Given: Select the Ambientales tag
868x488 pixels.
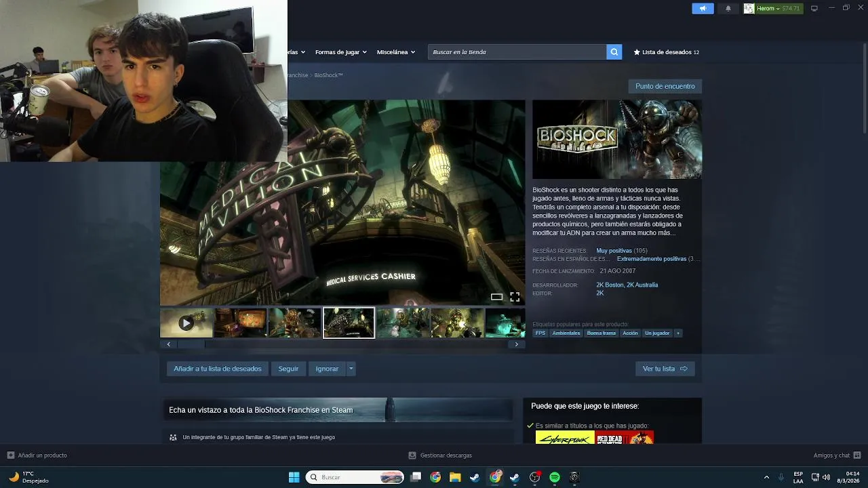Looking at the screenshot, I should [x=566, y=333].
